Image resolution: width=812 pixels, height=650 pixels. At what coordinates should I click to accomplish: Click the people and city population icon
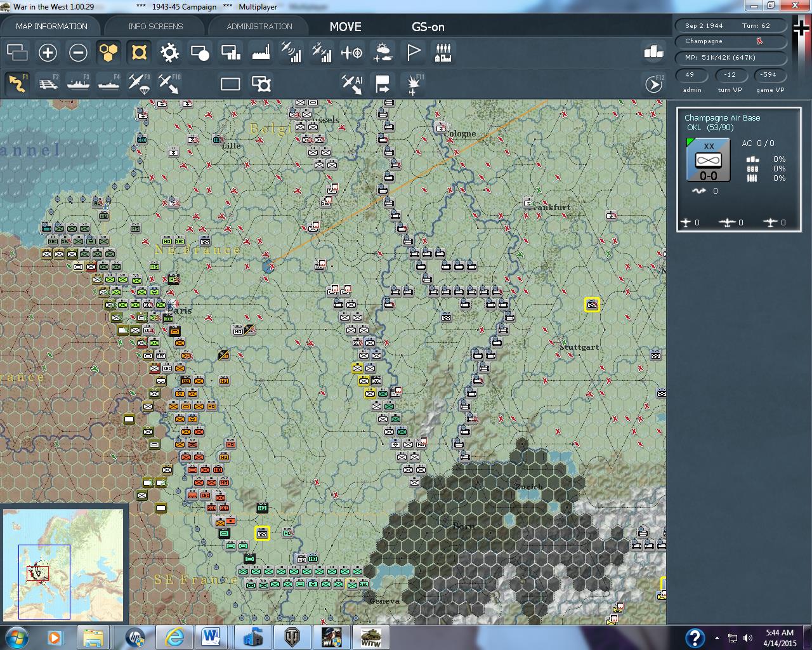tap(443, 53)
